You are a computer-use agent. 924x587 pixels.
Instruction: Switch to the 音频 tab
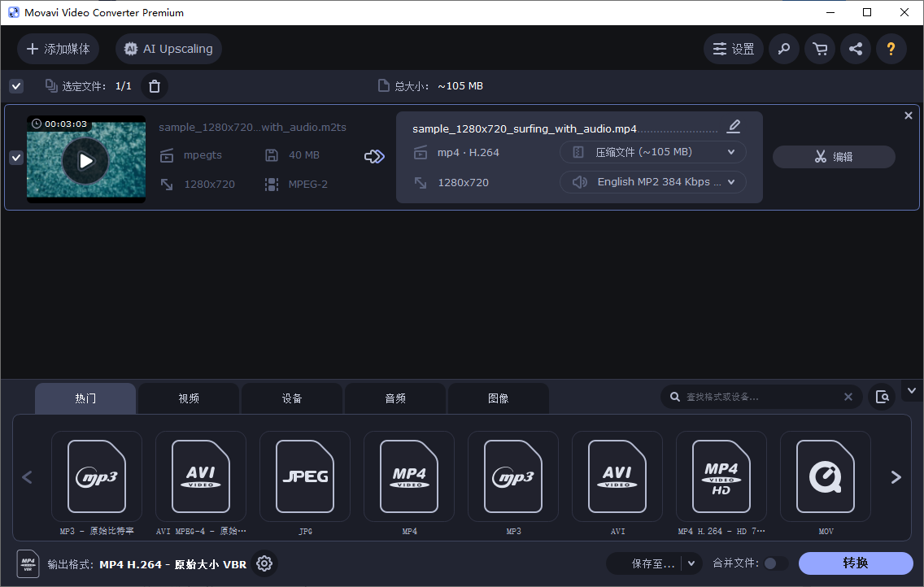click(x=395, y=398)
